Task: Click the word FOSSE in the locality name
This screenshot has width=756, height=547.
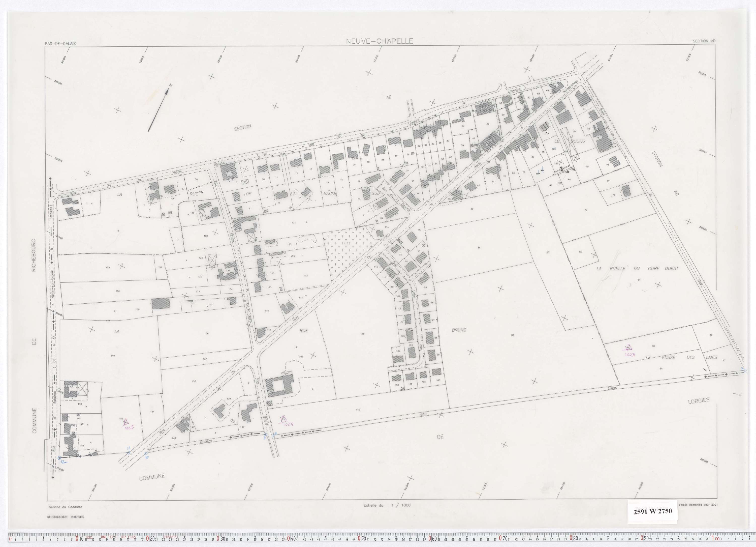Action: click(669, 358)
